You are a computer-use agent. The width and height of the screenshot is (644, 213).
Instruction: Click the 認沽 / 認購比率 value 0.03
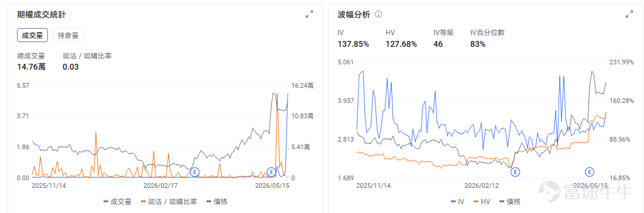tap(71, 67)
